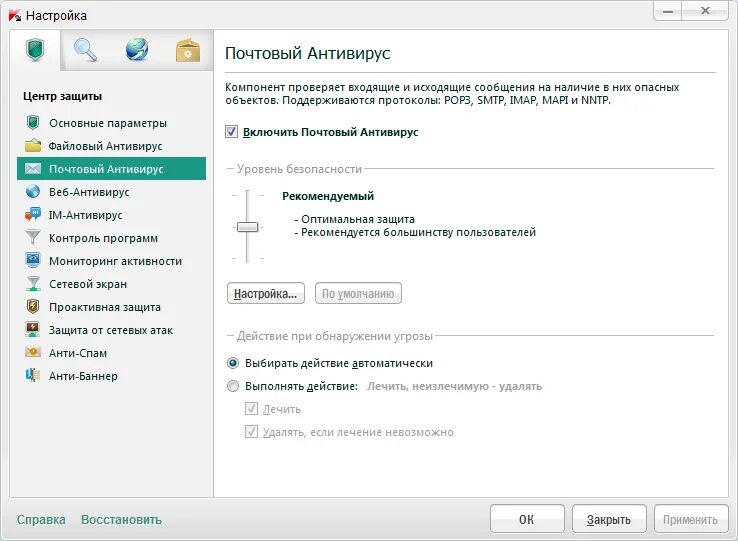Click the shield icon beside Проактивная защита

(x=32, y=307)
